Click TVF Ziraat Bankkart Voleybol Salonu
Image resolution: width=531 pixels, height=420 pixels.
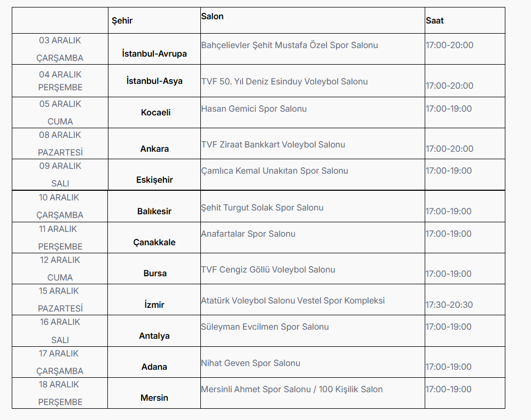(273, 145)
